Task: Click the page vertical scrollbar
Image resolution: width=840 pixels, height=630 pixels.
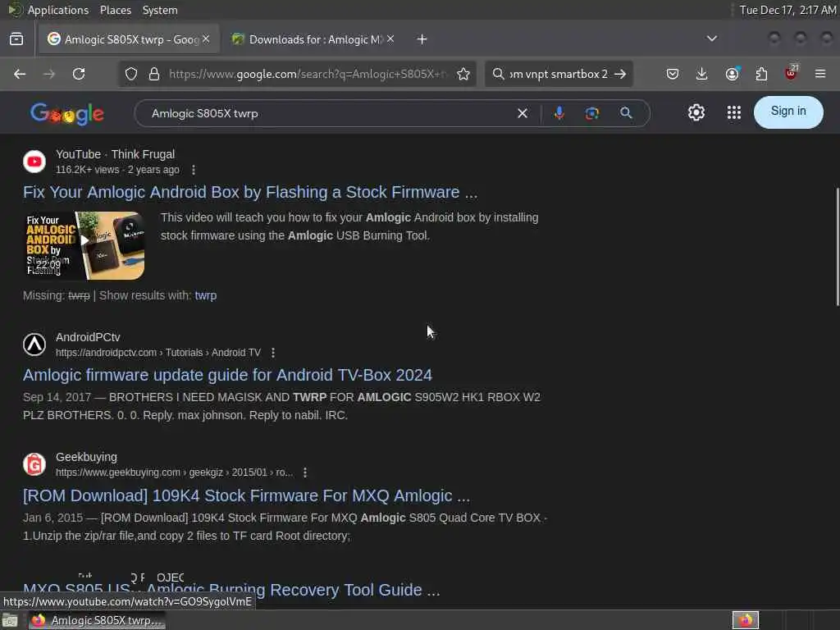Action: click(x=837, y=246)
